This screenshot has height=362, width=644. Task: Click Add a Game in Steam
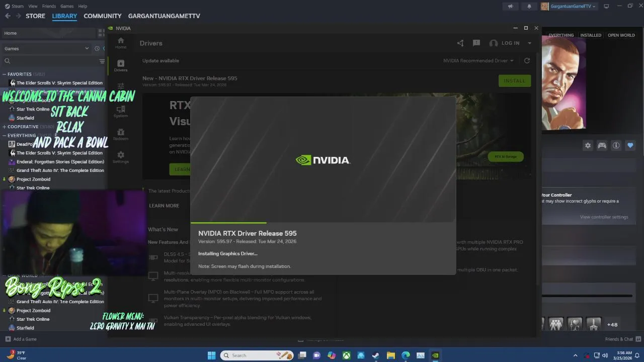21,339
